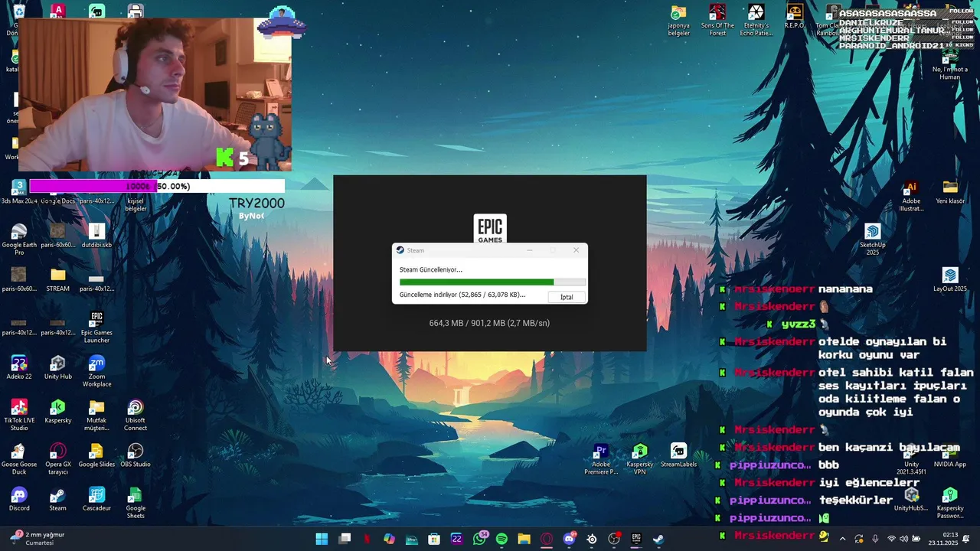Launch StreamLabels desktop shortcut
The width and height of the screenshot is (980, 551).
click(x=678, y=455)
